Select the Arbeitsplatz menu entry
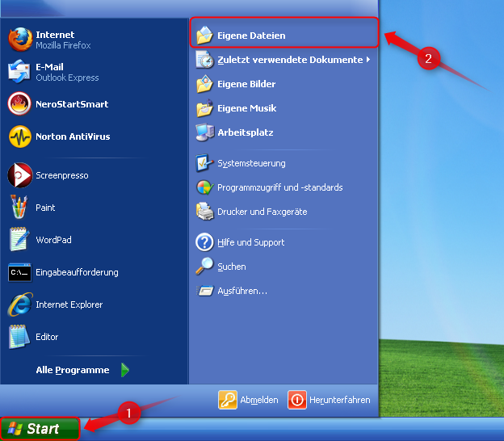This screenshot has width=504, height=441. pyautogui.click(x=283, y=132)
